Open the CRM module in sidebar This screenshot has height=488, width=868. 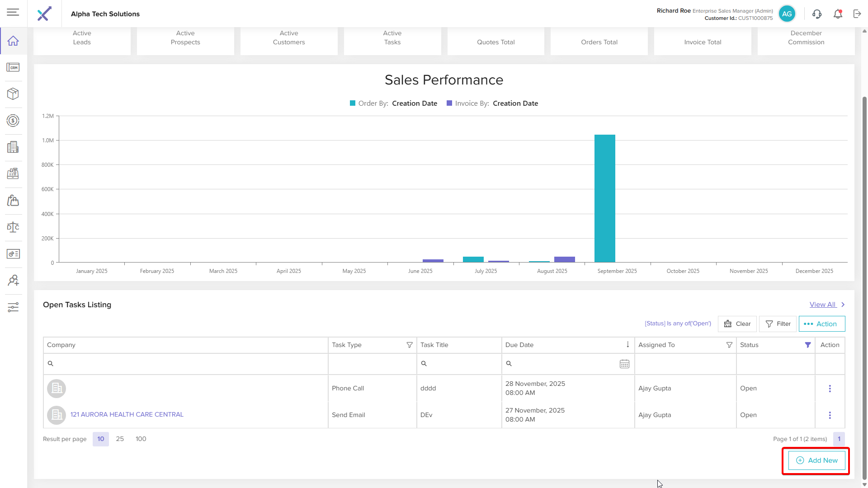(x=13, y=67)
